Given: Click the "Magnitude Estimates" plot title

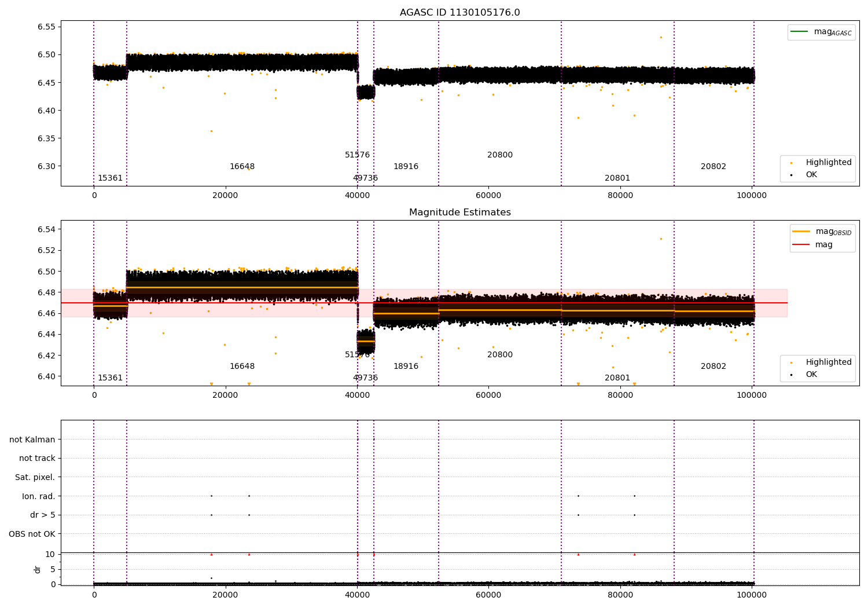Looking at the screenshot, I should click(459, 213).
